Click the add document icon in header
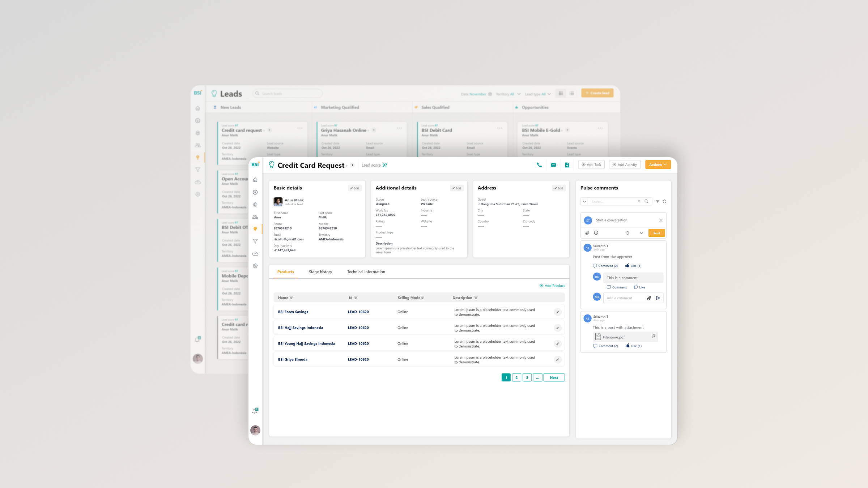 tap(567, 165)
